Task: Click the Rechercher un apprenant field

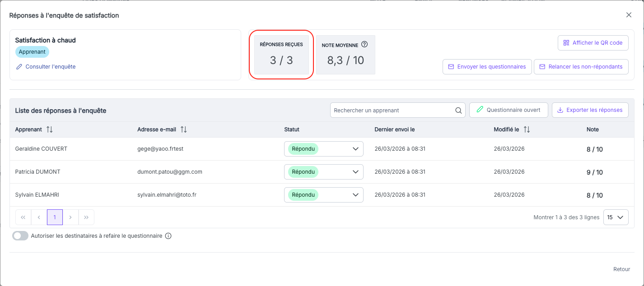Action: (x=398, y=110)
